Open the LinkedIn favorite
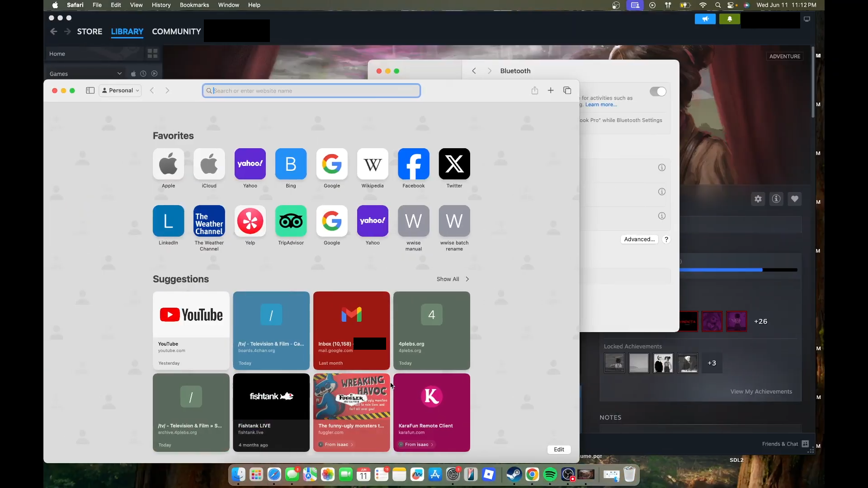This screenshot has height=488, width=868. pos(168,221)
